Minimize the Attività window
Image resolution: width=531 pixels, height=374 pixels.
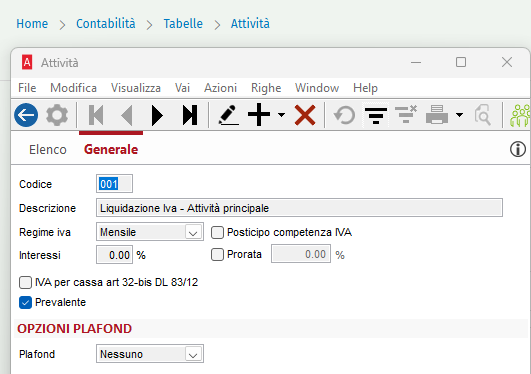(x=416, y=62)
